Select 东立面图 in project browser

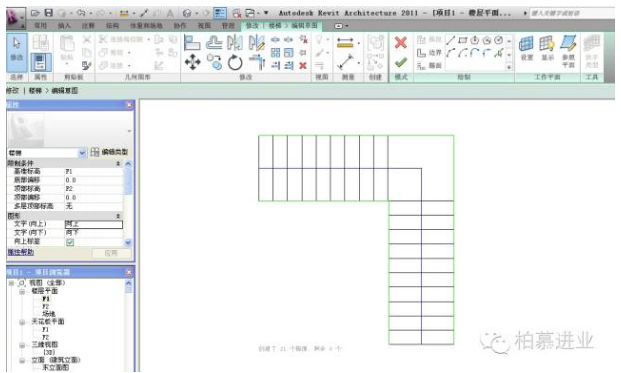pyautogui.click(x=55, y=368)
